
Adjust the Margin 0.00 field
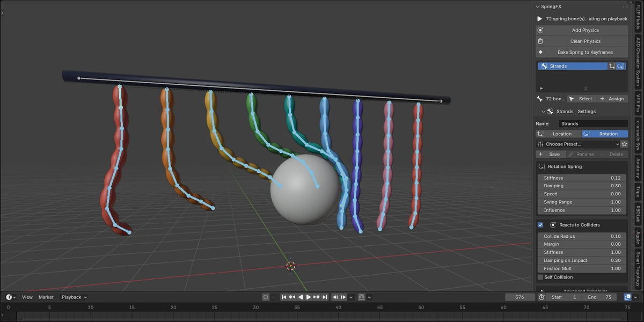582,244
